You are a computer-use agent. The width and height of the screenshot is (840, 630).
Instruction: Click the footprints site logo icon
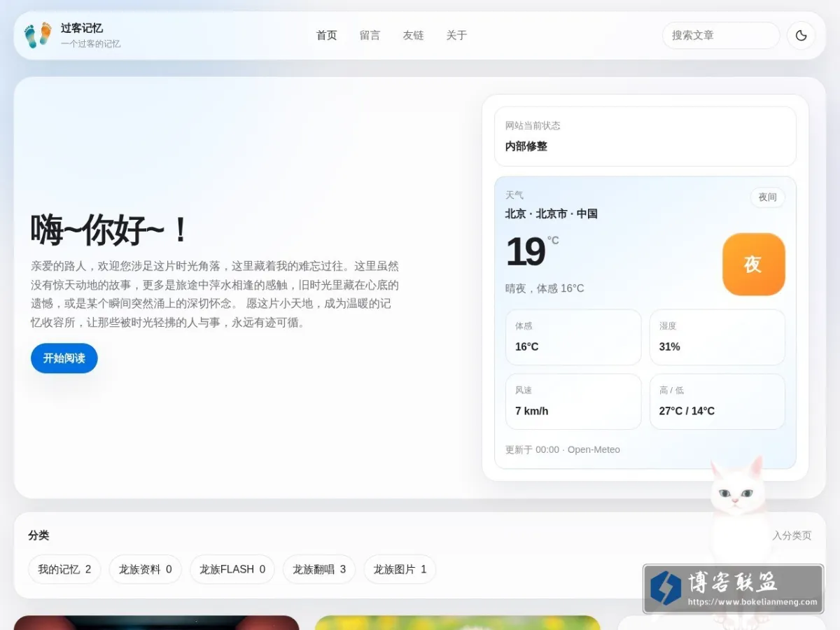pos(38,35)
